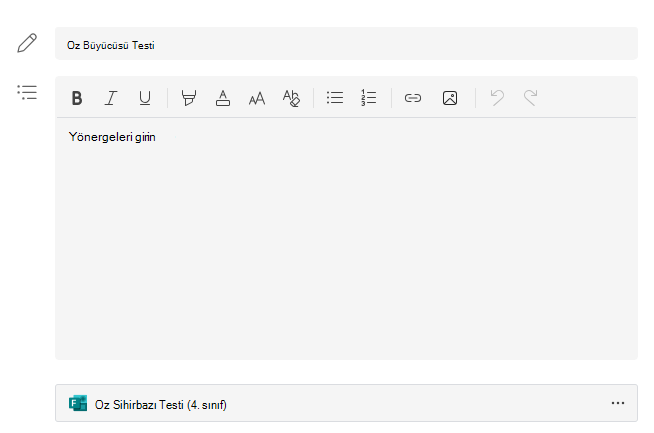Screen dimensions: 654x433
Task: Toggle italic formatting
Action: pos(111,98)
